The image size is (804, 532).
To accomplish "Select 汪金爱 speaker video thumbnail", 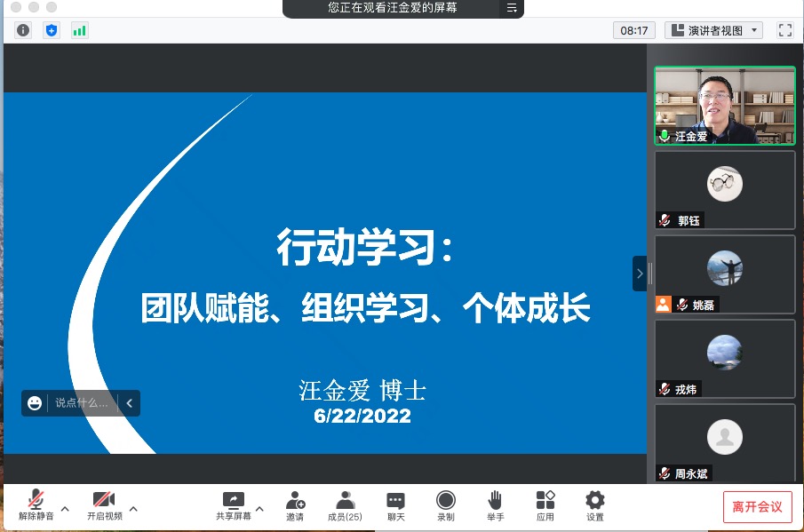I will coord(725,106).
